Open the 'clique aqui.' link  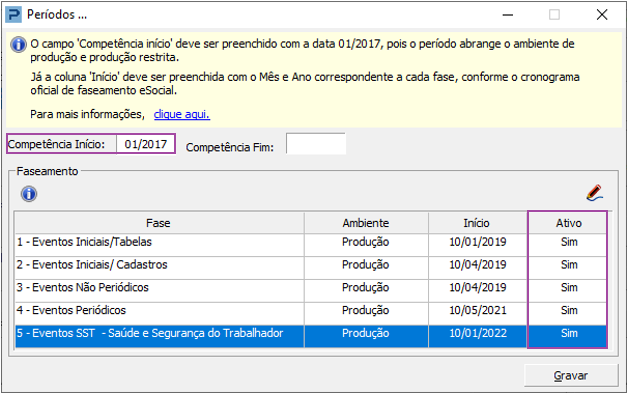pos(182,114)
